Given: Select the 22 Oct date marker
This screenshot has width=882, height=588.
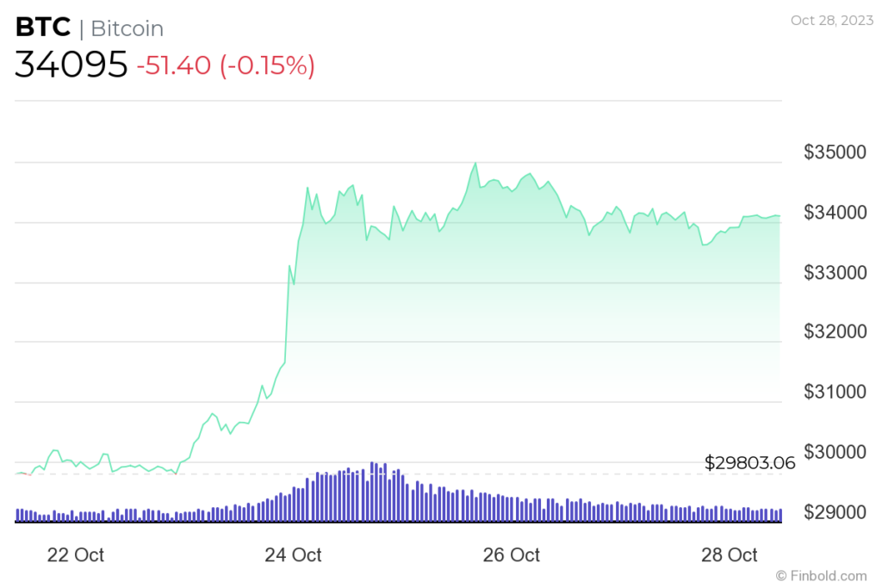Looking at the screenshot, I should 76,554.
